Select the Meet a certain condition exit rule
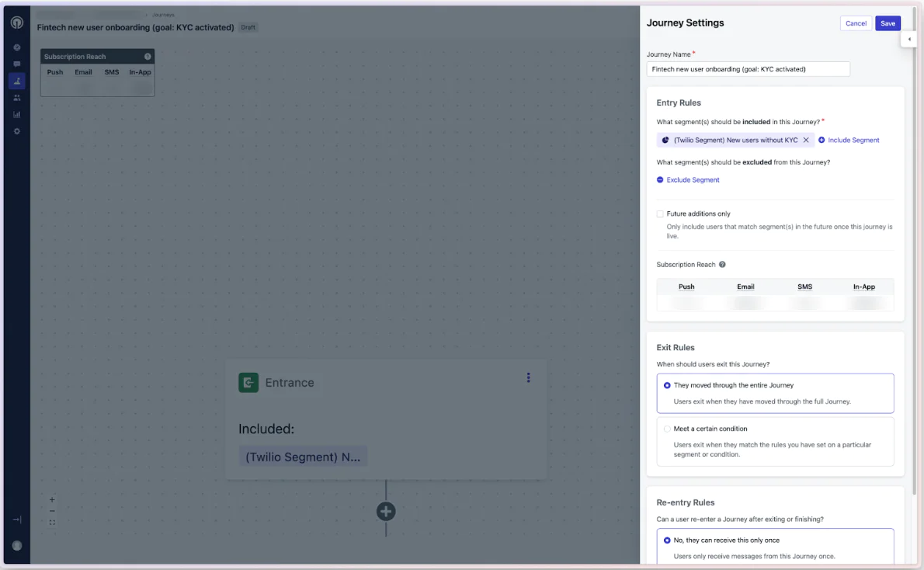The height and width of the screenshot is (570, 924). pyautogui.click(x=667, y=429)
